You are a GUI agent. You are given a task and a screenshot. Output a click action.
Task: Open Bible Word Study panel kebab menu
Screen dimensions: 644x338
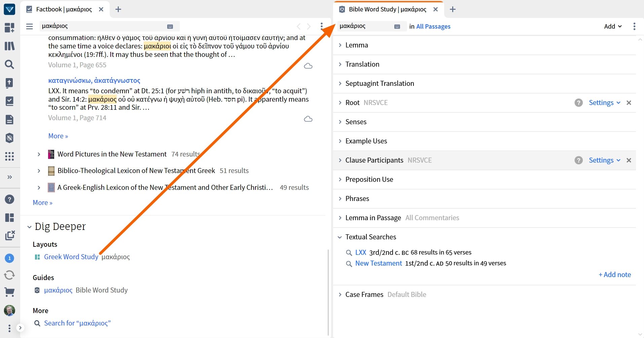(634, 26)
